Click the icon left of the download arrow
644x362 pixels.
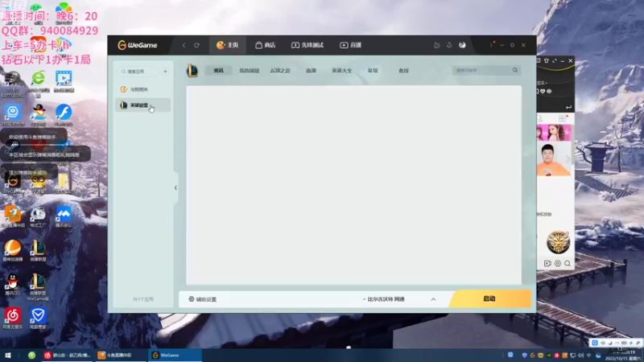pyautogui.click(x=437, y=45)
